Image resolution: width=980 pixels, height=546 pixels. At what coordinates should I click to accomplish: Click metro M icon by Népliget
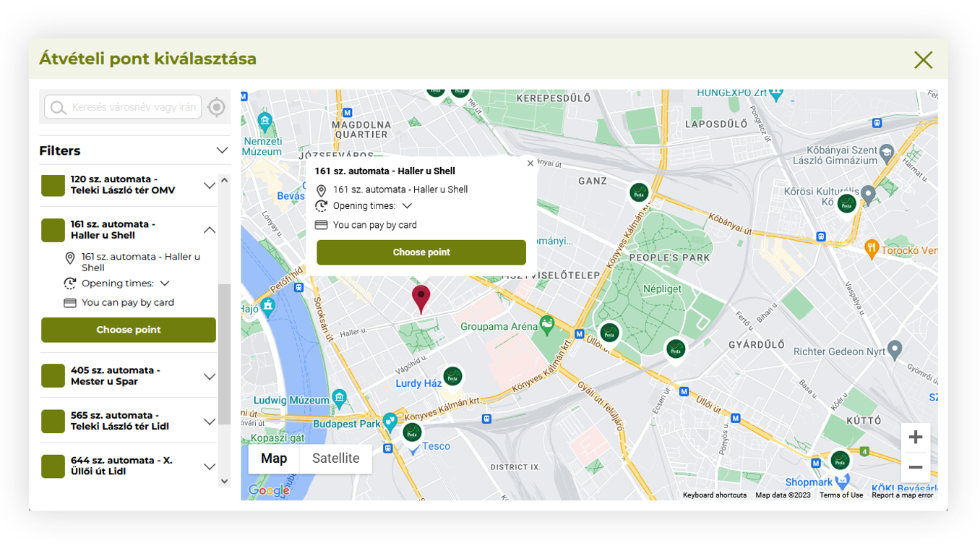coord(579,334)
